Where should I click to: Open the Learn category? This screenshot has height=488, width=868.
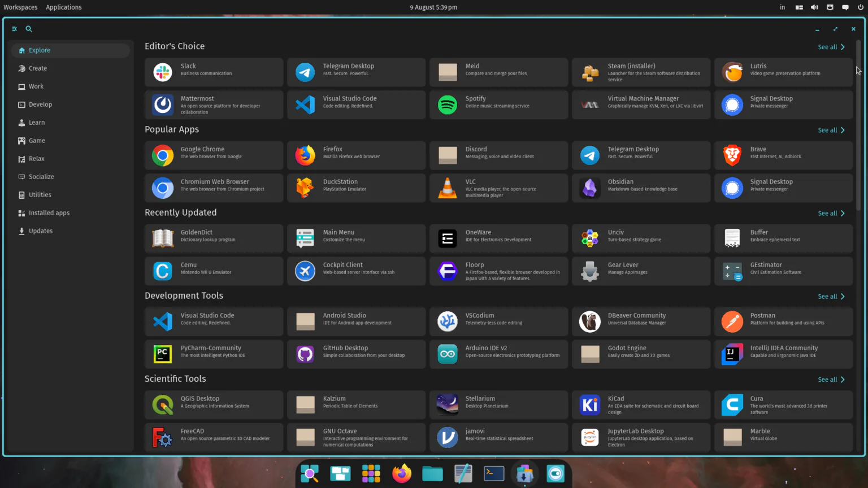pos(71,123)
